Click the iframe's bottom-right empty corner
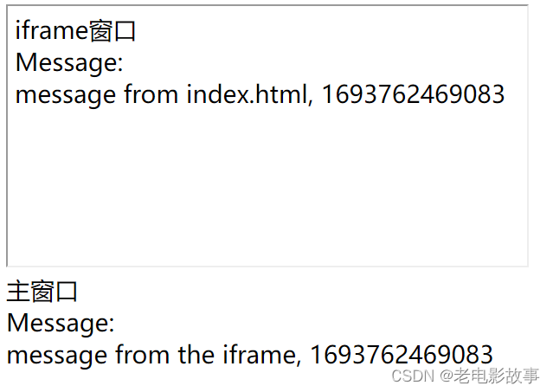Screen dimensions: 553x392 [x=511, y=251]
